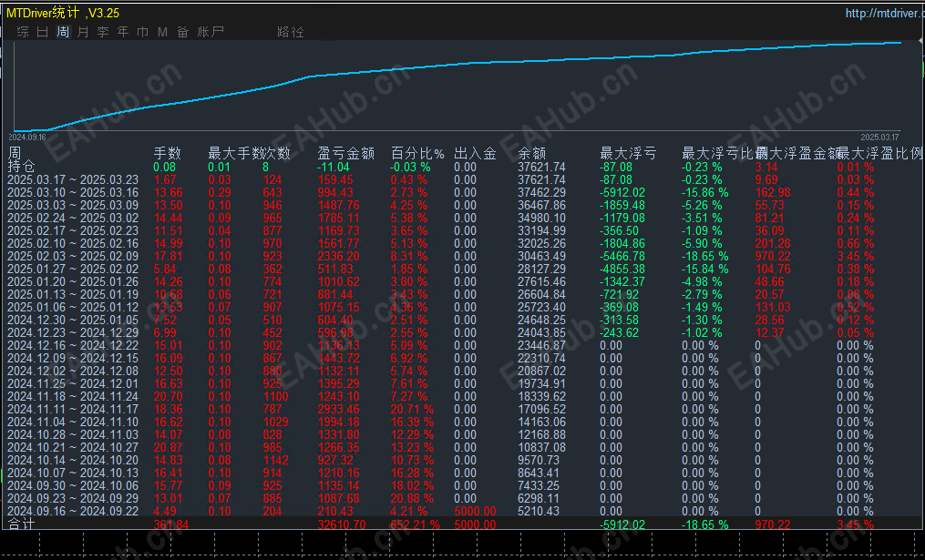Select week row 2024.11.25 ~ 2024.12.01

[x=73, y=383]
